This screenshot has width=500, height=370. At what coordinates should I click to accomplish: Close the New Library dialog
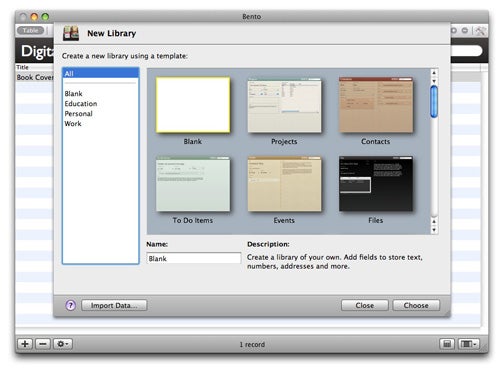(365, 305)
